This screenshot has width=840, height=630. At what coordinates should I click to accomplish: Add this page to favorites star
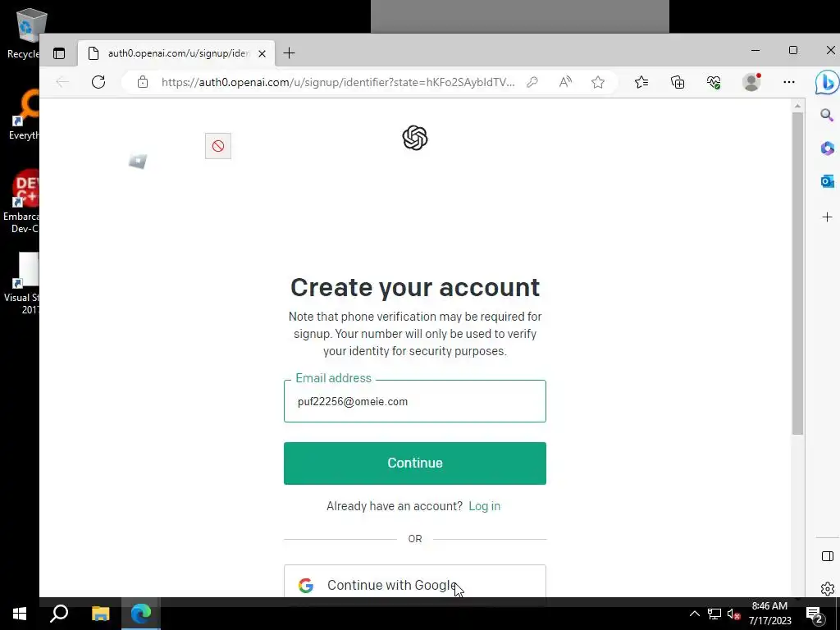pos(598,82)
